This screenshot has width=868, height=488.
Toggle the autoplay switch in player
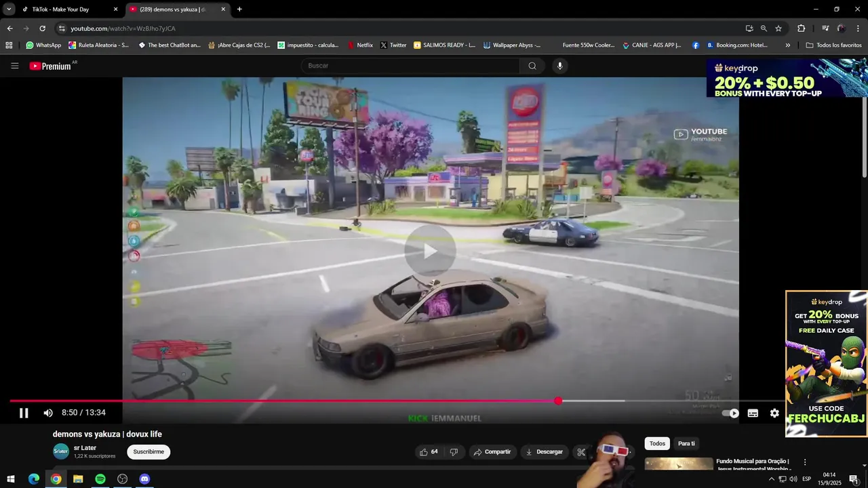[730, 413]
